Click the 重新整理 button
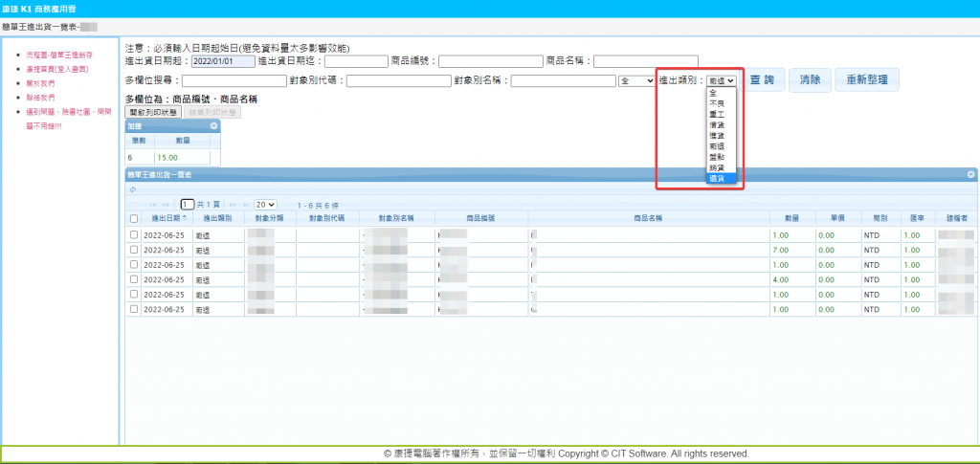The image size is (980, 464). (x=866, y=80)
